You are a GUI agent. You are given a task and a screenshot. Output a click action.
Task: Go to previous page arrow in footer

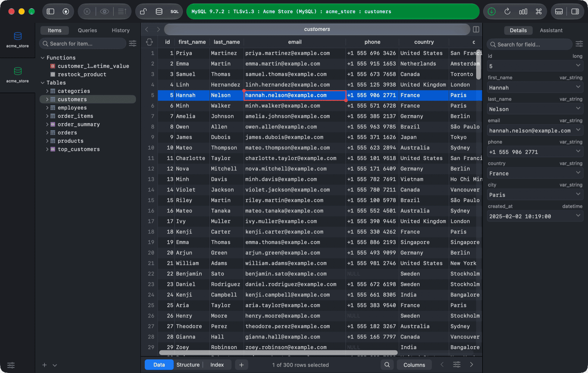(x=442, y=365)
